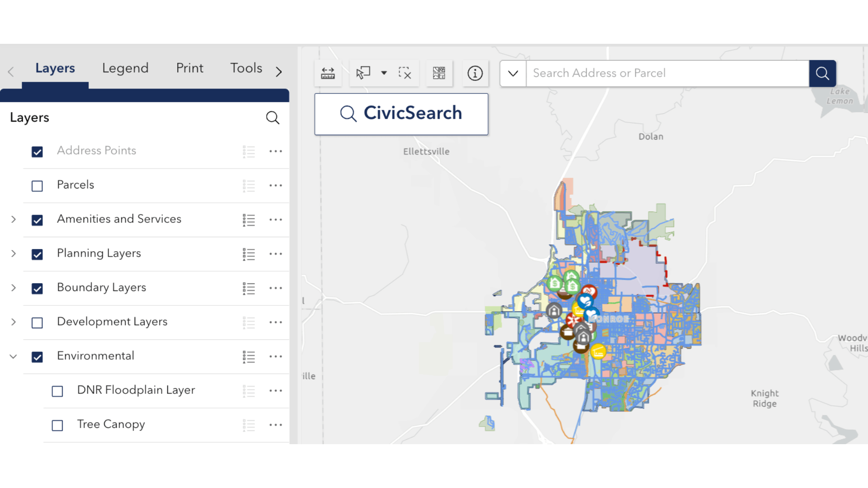
Task: Enable the Parcels layer checkbox
Action: 37,186
